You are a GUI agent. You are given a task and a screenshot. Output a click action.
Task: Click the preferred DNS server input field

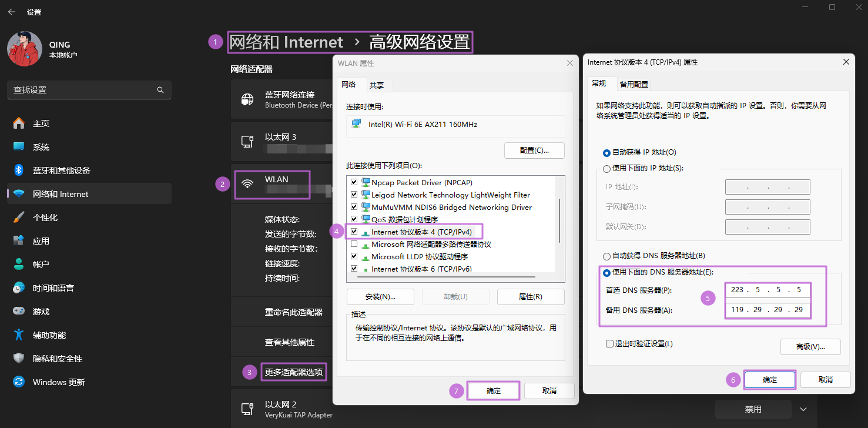(767, 290)
